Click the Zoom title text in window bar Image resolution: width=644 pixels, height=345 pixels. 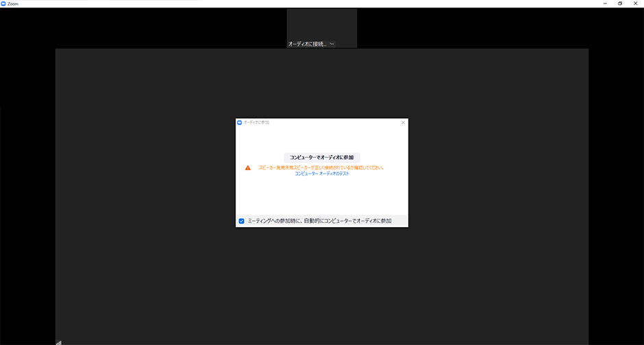pos(13,3)
